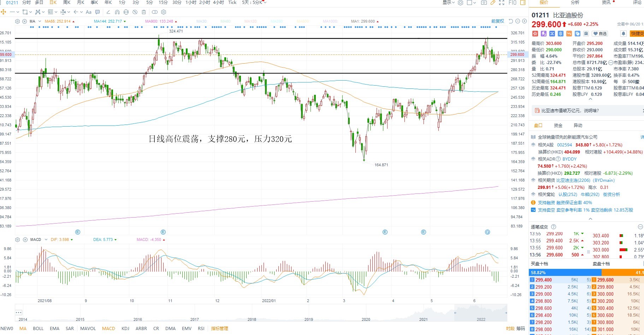The image size is (644, 335).
Task: Select RSI indicator at bottom
Action: click(x=201, y=328)
